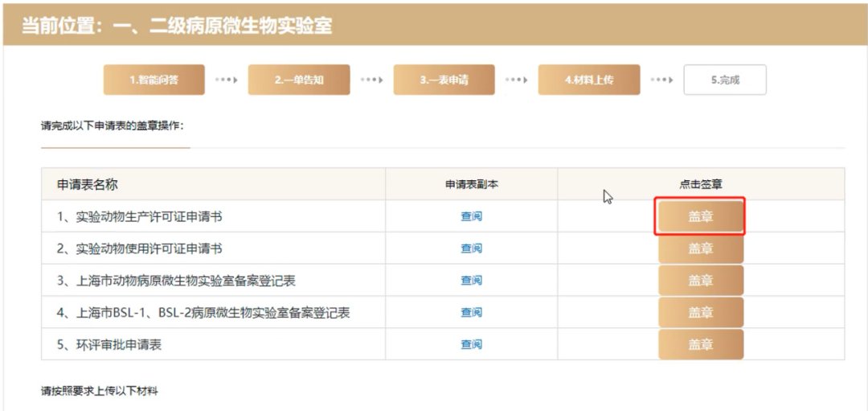Select the row name 5、环评审批申请表

coord(109,345)
